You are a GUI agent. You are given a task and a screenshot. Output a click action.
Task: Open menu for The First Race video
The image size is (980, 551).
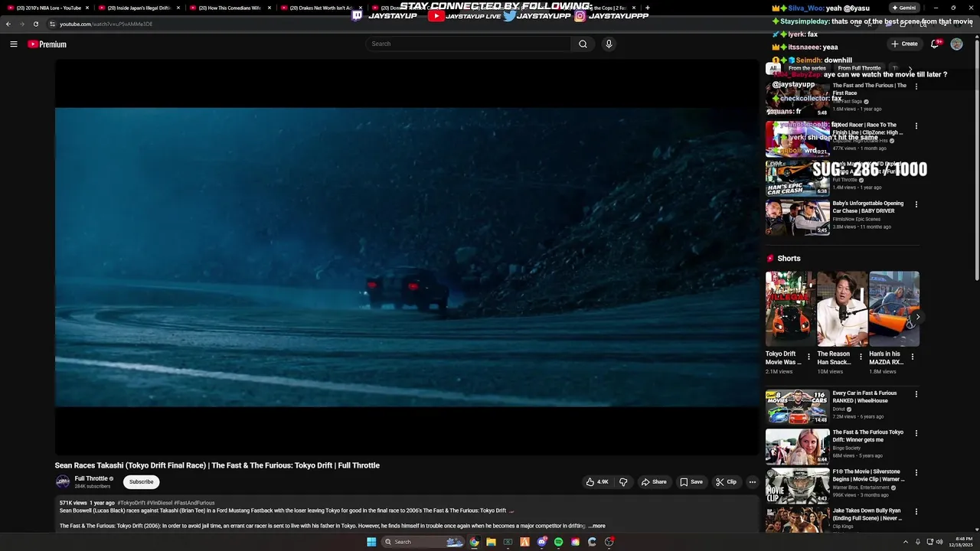pyautogui.click(x=916, y=86)
